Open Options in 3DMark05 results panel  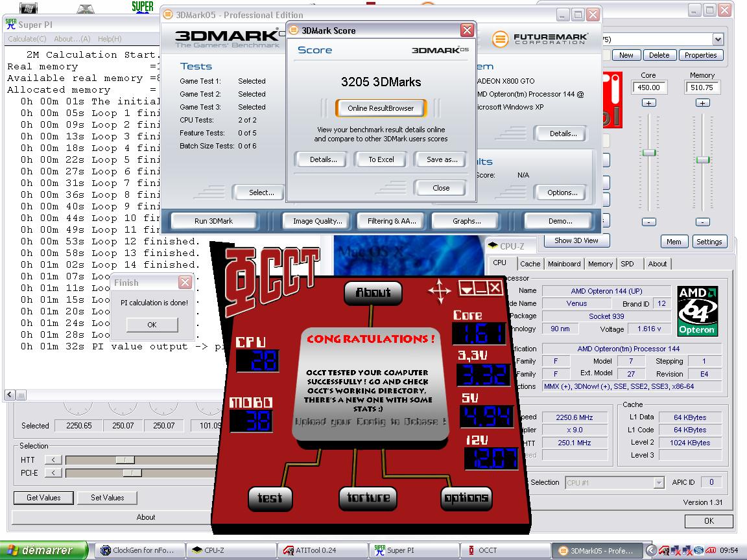coord(562,192)
